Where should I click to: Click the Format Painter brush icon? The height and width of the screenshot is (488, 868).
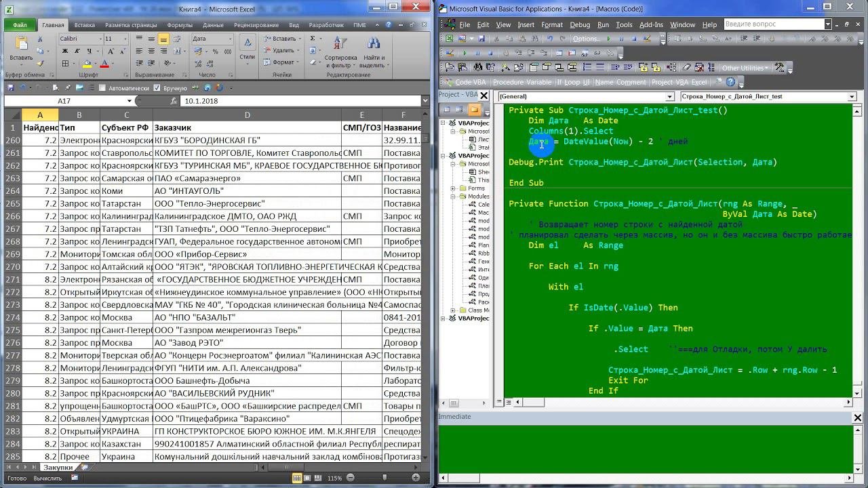coord(40,62)
